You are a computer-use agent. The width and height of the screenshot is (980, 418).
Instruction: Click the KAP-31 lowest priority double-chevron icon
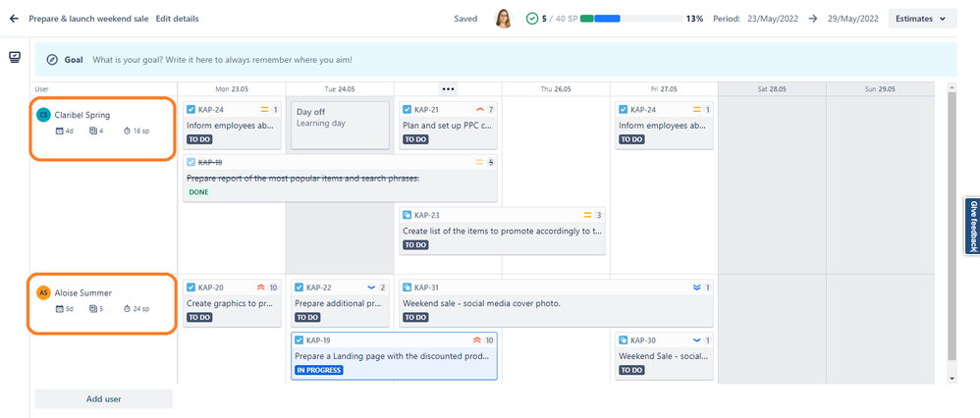click(x=696, y=287)
